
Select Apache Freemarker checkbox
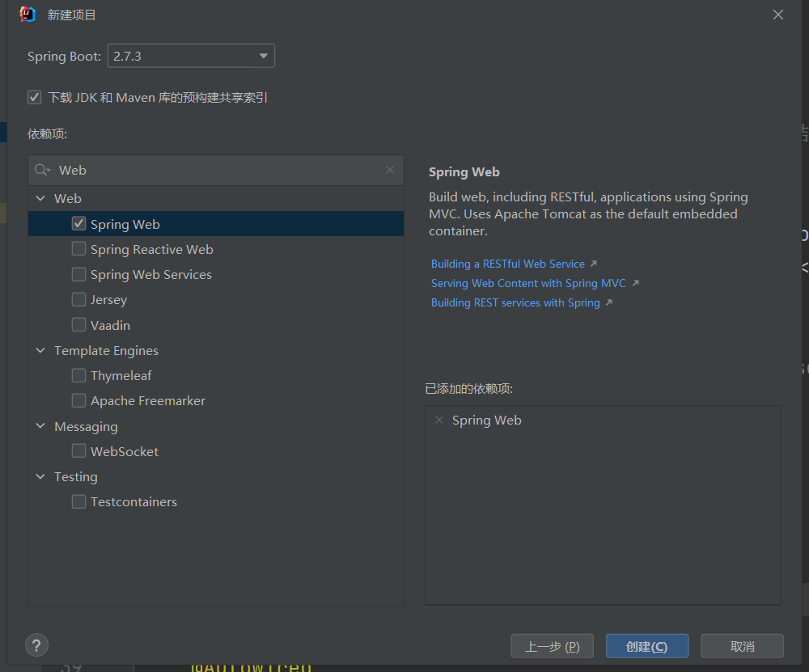(x=79, y=400)
